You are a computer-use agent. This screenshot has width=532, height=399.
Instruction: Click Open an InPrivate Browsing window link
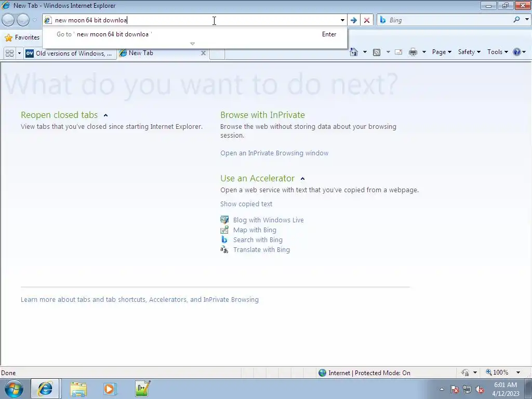(x=274, y=153)
